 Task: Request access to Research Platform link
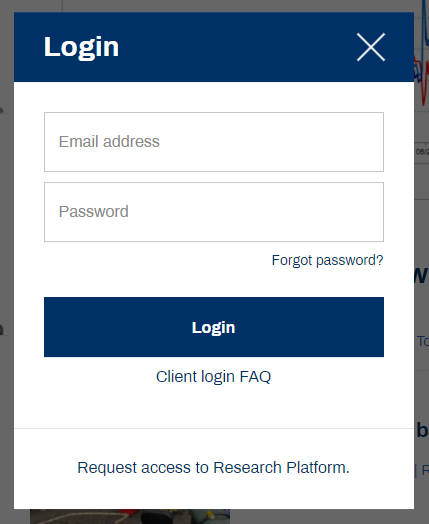click(x=213, y=468)
